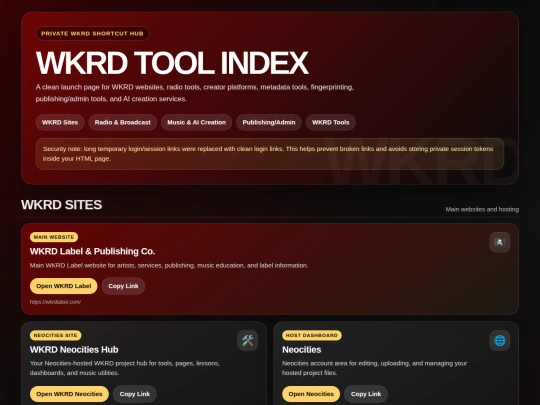Viewport: 540px width, 405px height.
Task: Open WKRD Neocities hub button
Action: 69,394
